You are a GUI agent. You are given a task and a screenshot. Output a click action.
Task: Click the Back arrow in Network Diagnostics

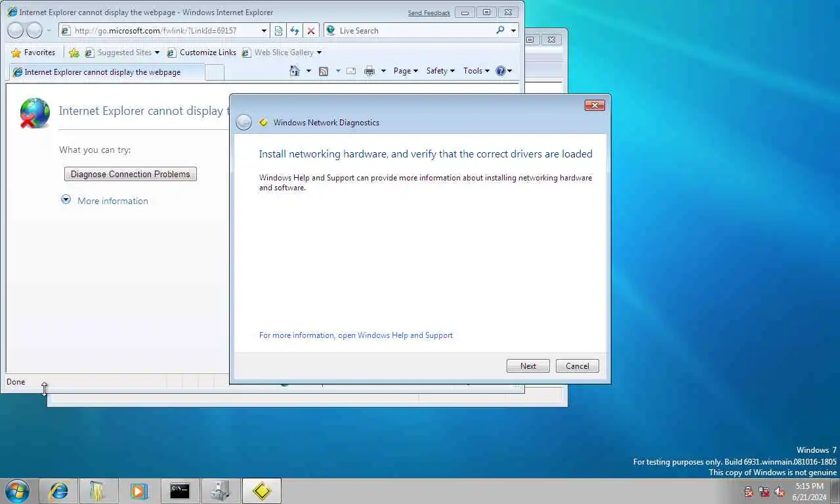click(243, 122)
